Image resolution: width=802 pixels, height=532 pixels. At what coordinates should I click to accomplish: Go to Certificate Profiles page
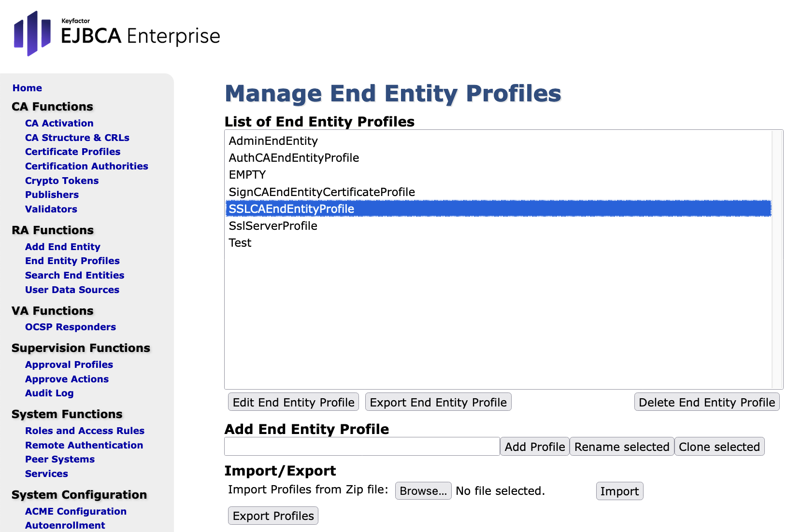72,152
